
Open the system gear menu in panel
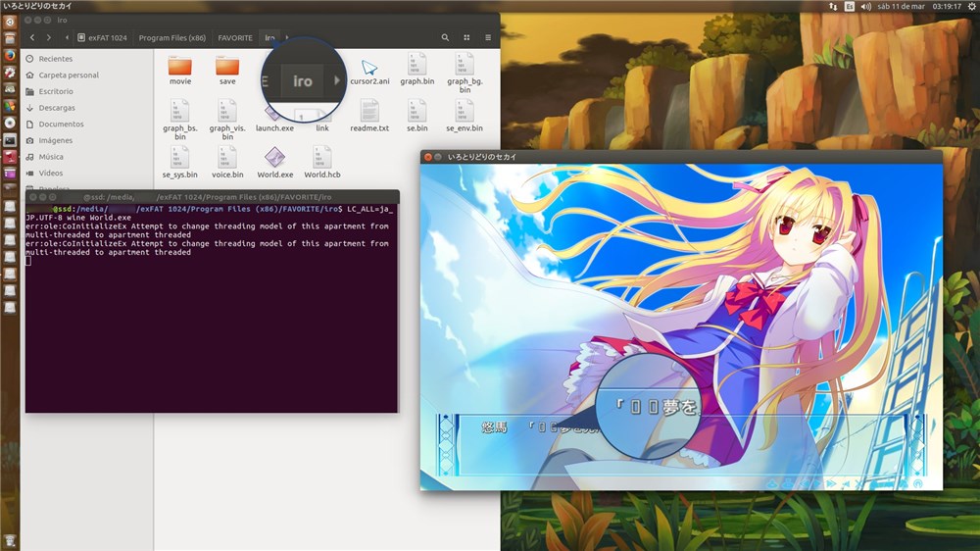pos(972,6)
